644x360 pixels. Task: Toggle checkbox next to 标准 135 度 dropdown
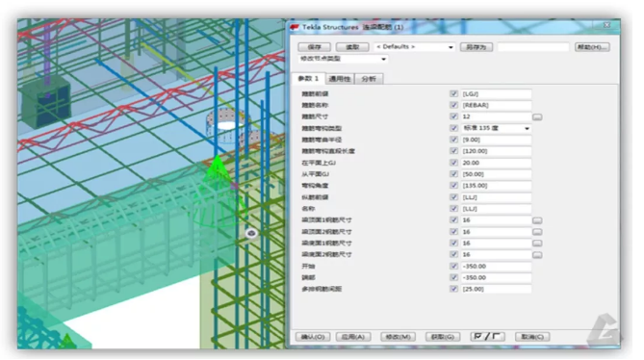(453, 128)
